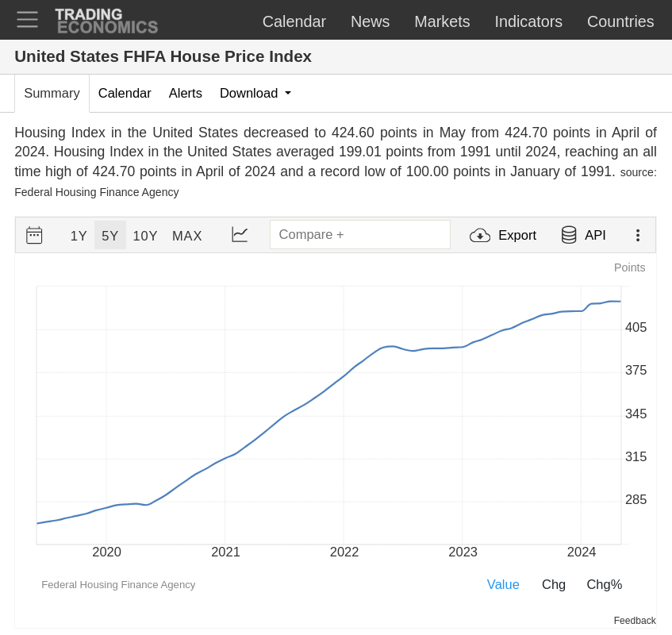Expand the Download dropdown
Screen dimensions: 672x635
[x=255, y=93]
